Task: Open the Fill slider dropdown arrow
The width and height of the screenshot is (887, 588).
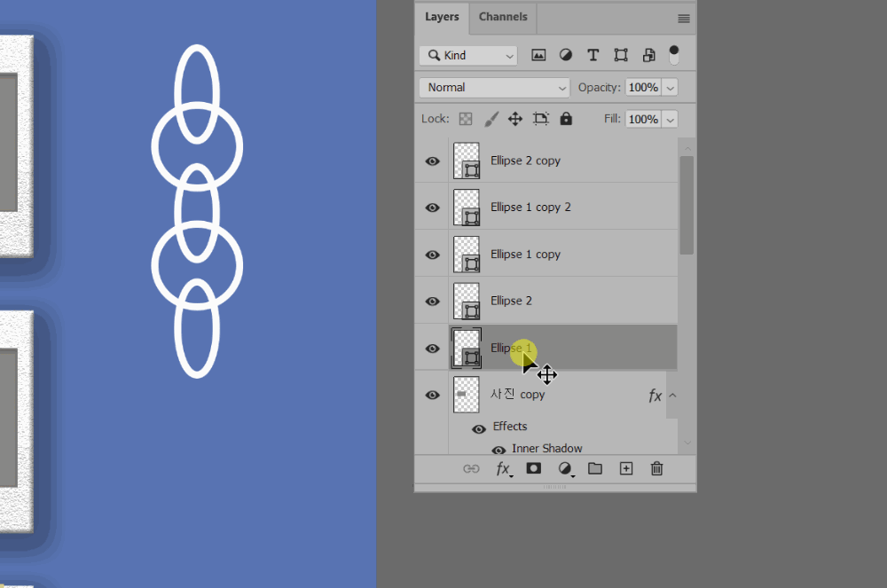Action: [670, 120]
